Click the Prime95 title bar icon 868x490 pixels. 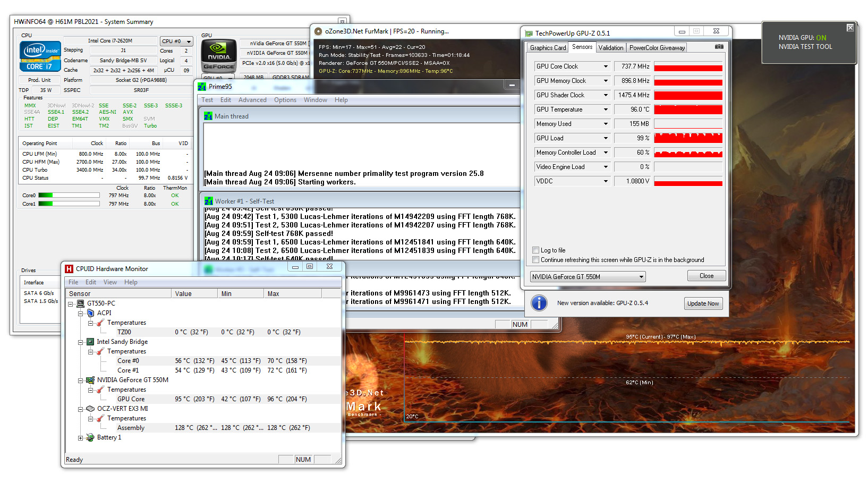pyautogui.click(x=202, y=87)
